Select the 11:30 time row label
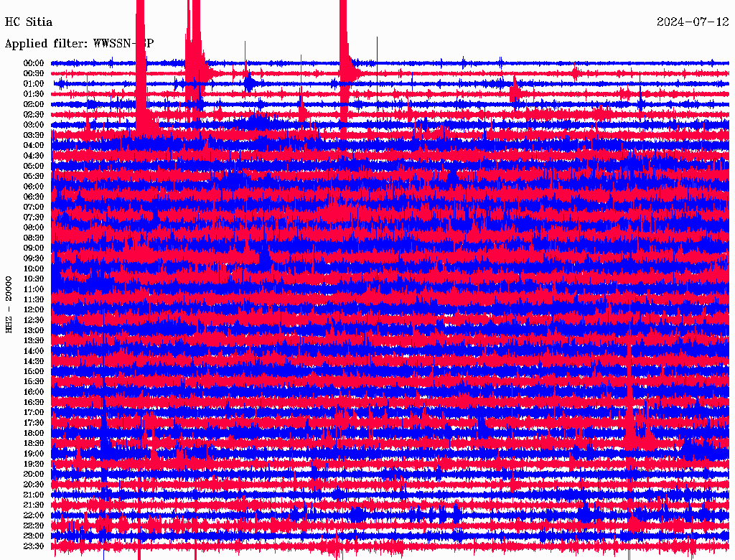 34,299
